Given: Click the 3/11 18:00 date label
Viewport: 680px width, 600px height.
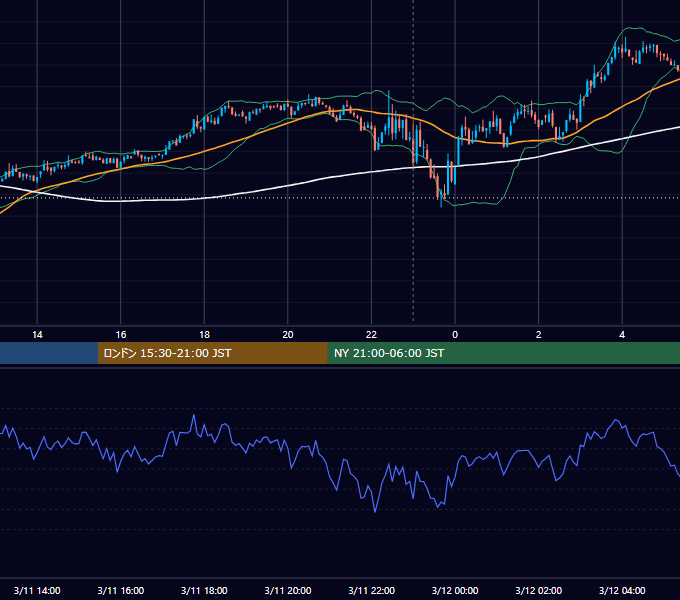Looking at the screenshot, I should [x=204, y=590].
